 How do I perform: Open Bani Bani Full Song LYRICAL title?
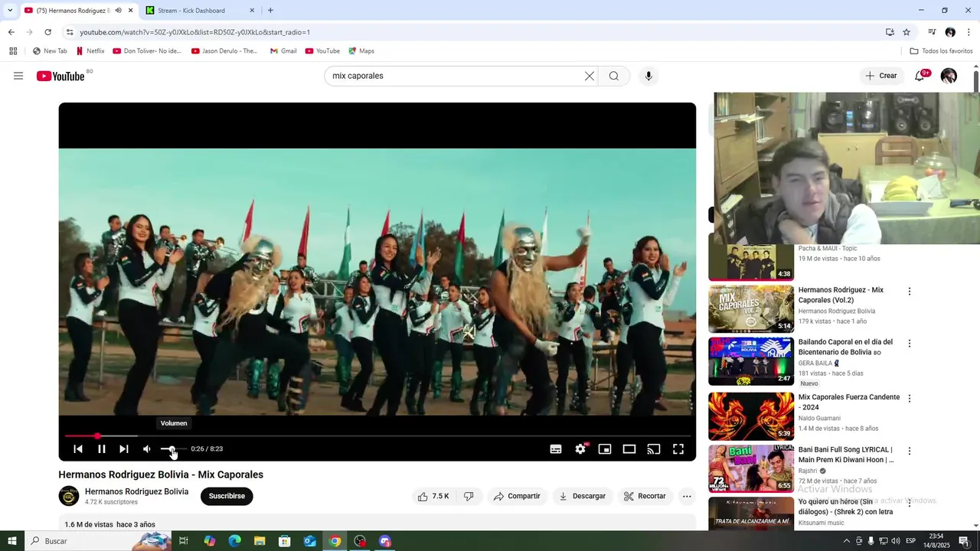[846, 455]
